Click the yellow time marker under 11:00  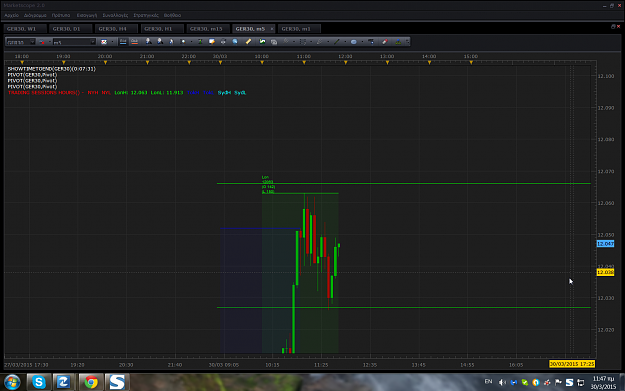coord(304,63)
